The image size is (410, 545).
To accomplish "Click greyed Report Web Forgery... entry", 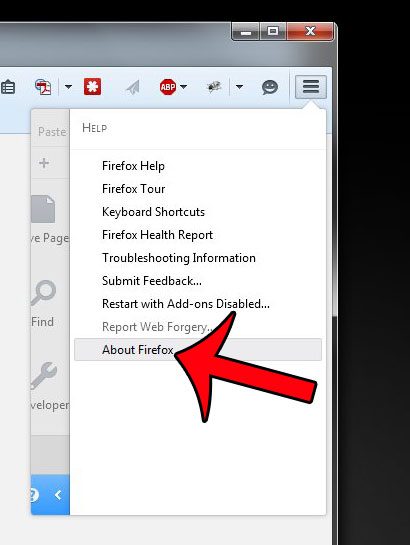I will [198, 327].
